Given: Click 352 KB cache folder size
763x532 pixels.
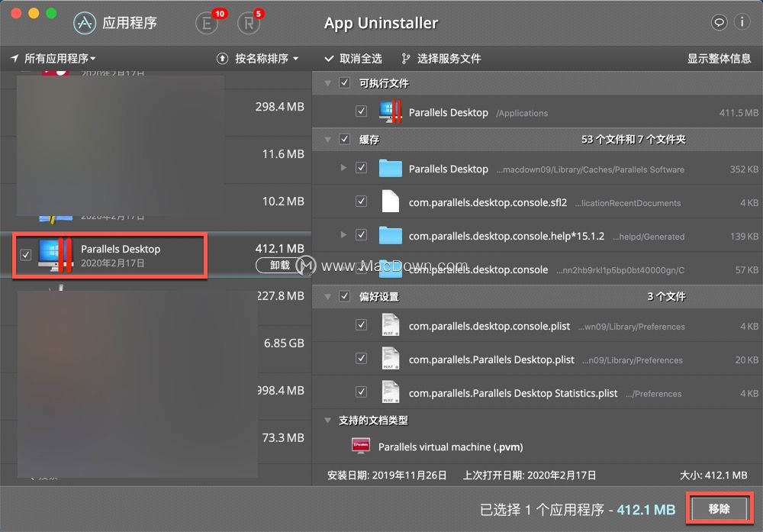Looking at the screenshot, I should pyautogui.click(x=744, y=169).
